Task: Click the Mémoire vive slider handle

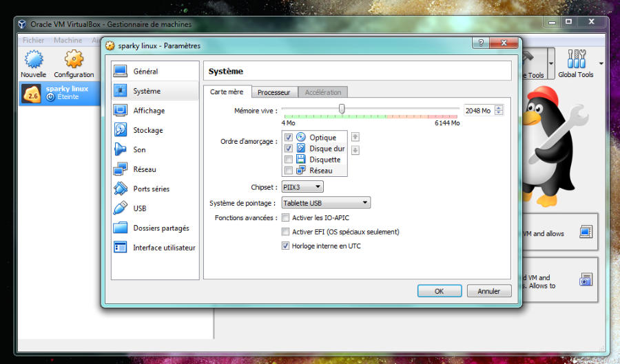Action: point(342,109)
